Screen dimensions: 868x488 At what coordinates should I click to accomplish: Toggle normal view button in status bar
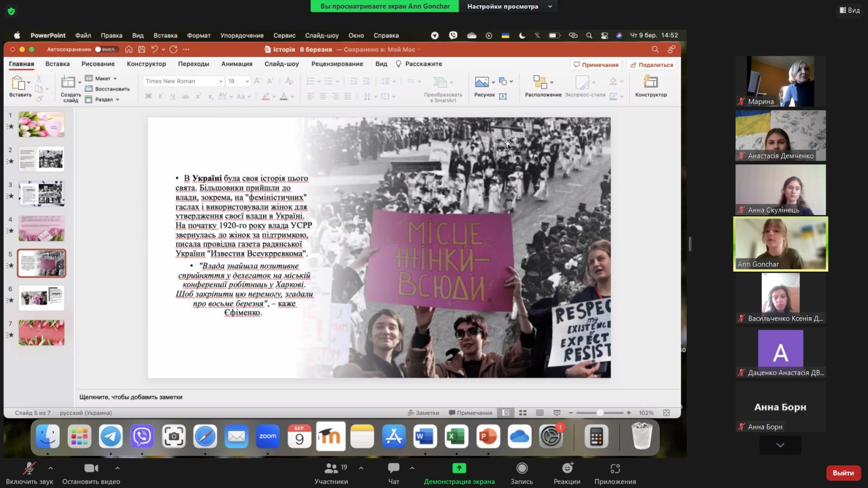[x=506, y=413]
